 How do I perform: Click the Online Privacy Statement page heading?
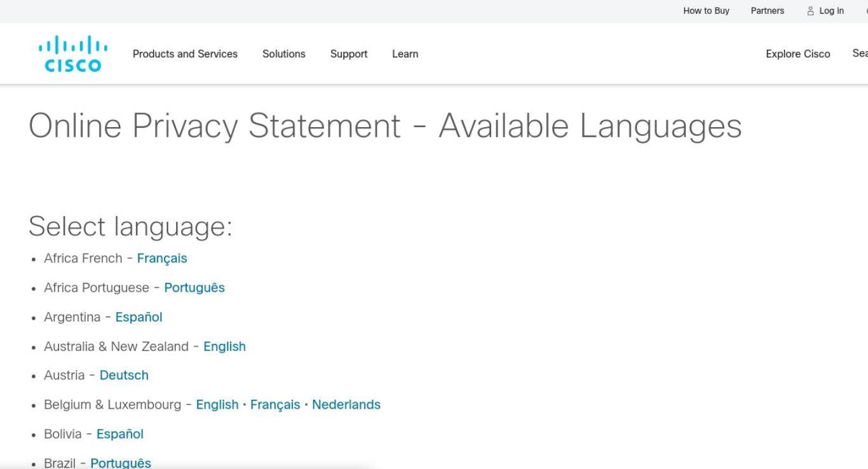coord(385,126)
